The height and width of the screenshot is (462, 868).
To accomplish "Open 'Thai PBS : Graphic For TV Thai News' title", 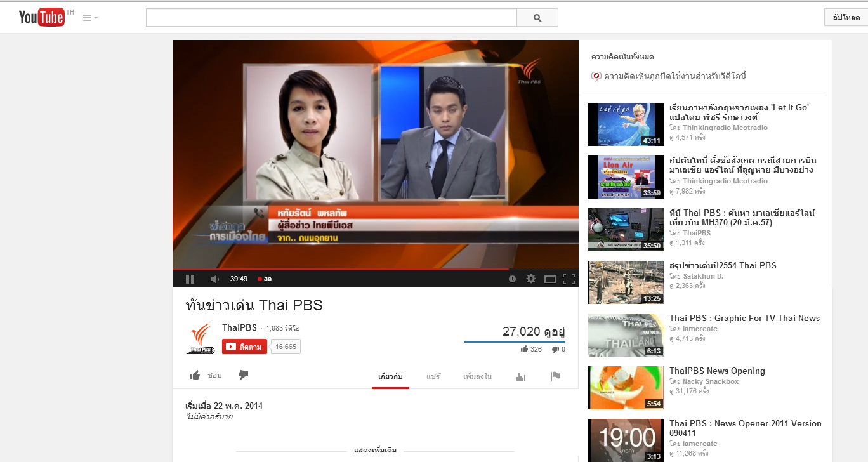I will (x=744, y=318).
